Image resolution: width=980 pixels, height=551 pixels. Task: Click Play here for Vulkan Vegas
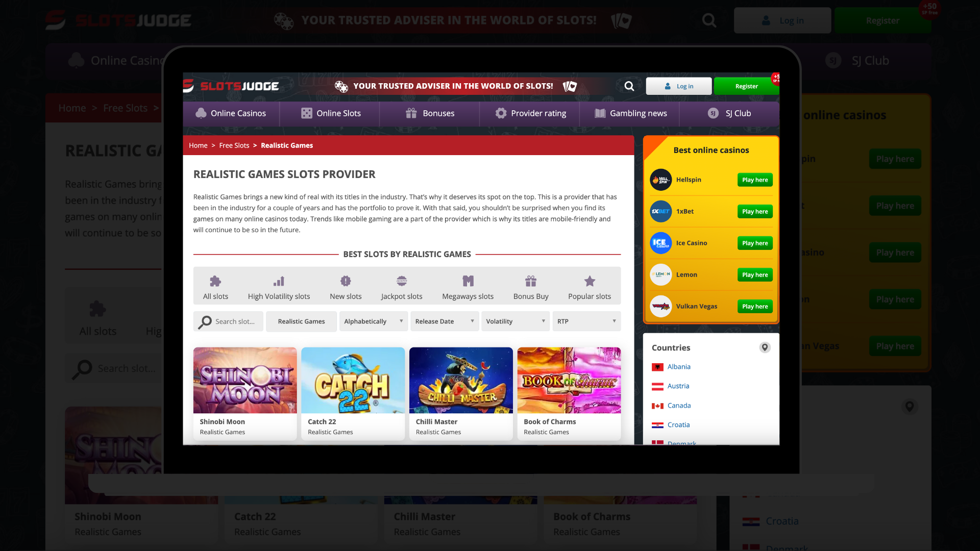coord(755,306)
